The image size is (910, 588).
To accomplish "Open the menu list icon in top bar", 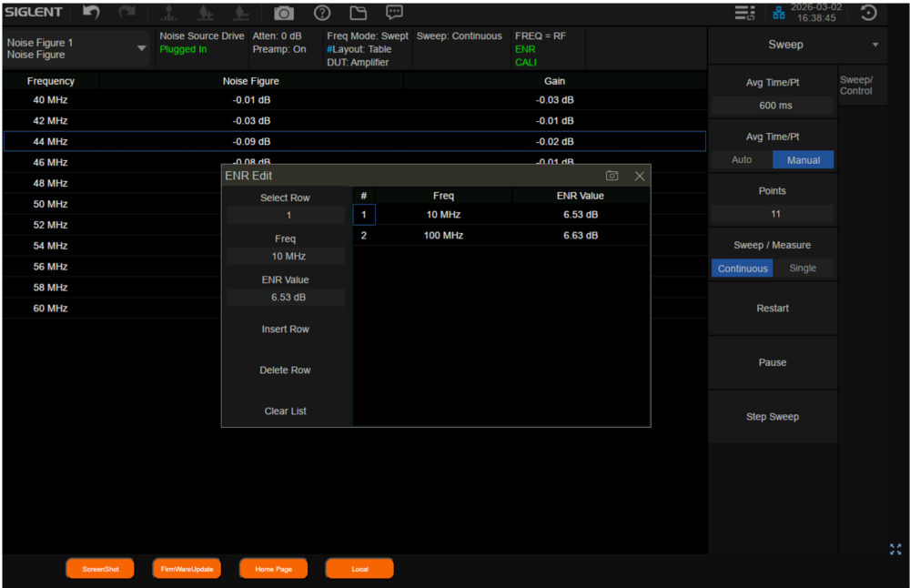I will point(744,13).
